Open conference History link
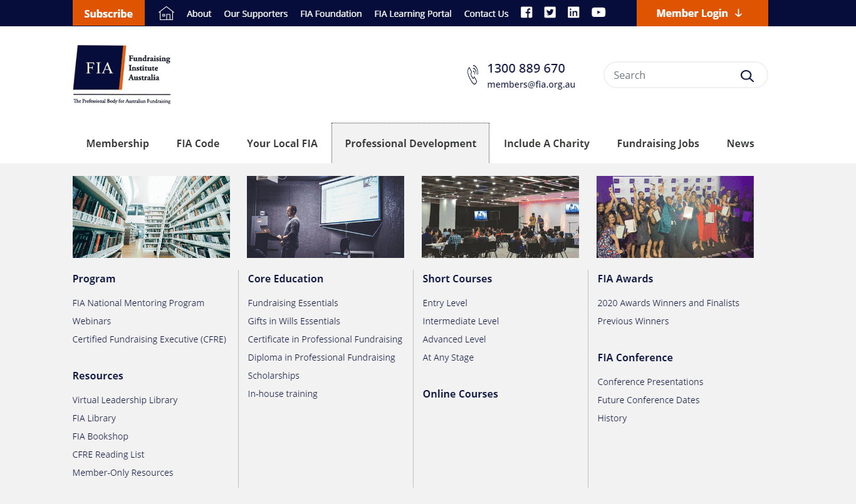 coord(612,418)
